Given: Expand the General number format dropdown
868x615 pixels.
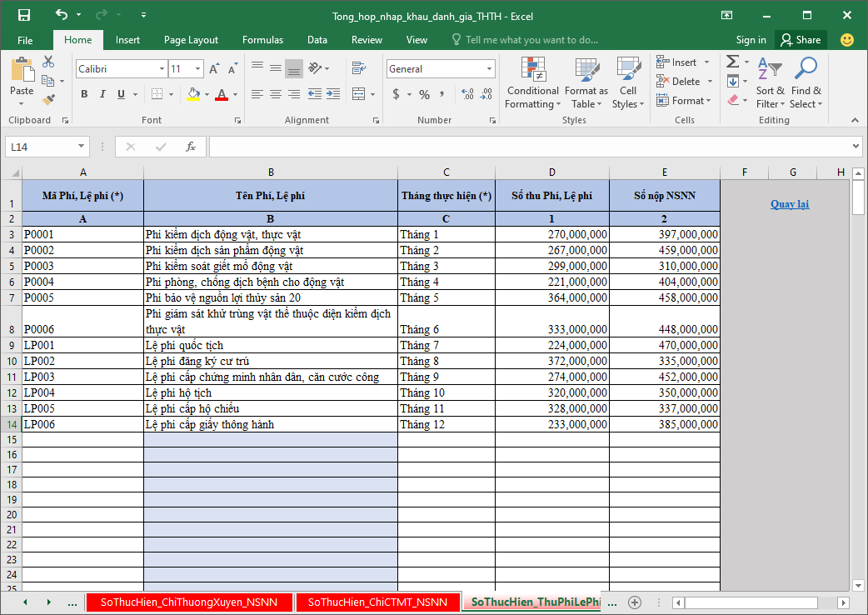Looking at the screenshot, I should point(490,69).
